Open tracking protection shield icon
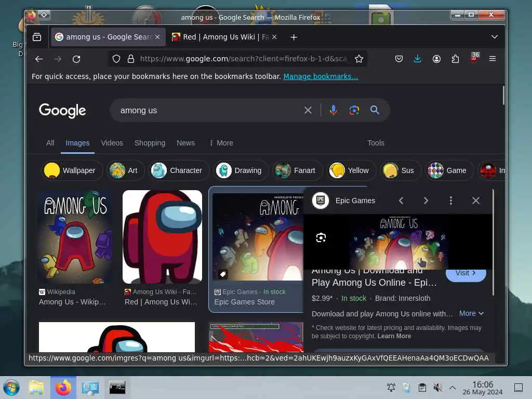532x399 pixels. 116,59
